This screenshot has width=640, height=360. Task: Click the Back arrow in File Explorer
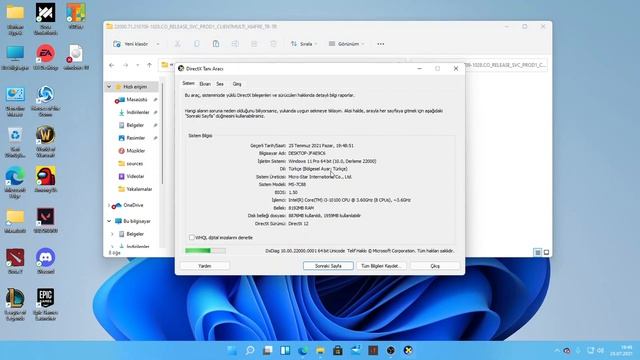pyautogui.click(x=111, y=65)
